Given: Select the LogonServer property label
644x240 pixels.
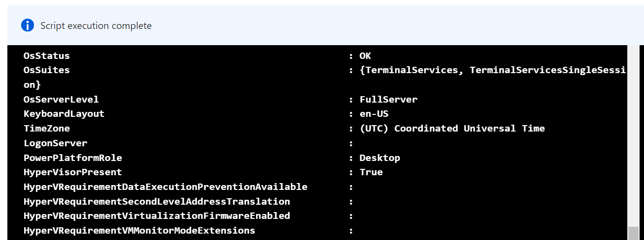Looking at the screenshot, I should click(x=56, y=143).
